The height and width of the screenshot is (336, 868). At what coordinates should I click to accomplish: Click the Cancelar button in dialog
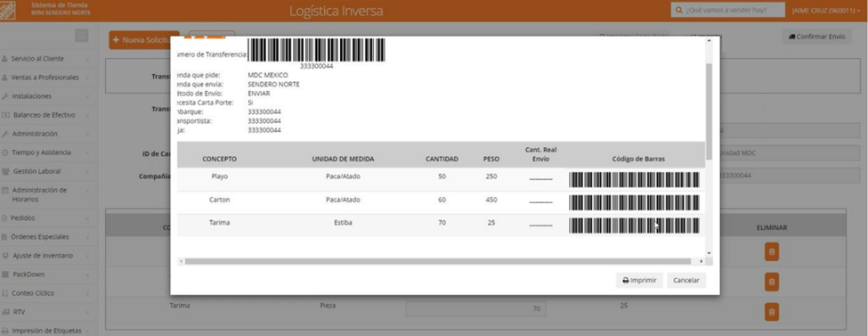pyautogui.click(x=686, y=281)
